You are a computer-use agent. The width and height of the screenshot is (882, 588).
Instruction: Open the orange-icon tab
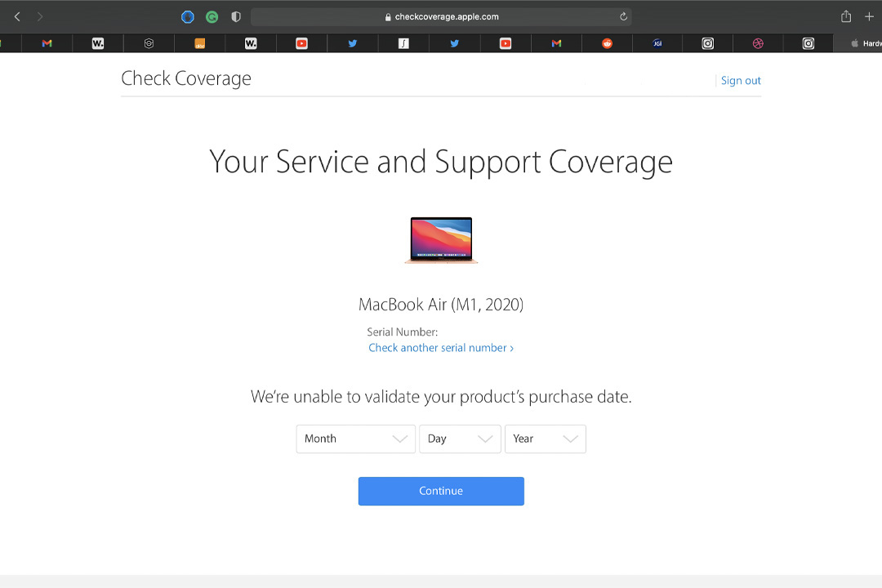tap(200, 43)
